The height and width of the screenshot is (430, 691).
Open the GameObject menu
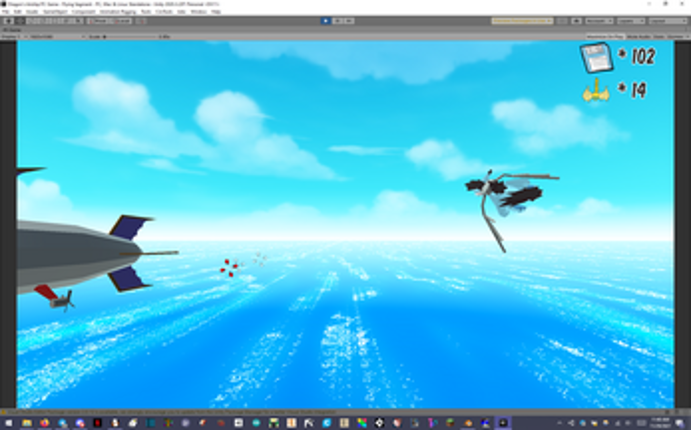click(55, 11)
